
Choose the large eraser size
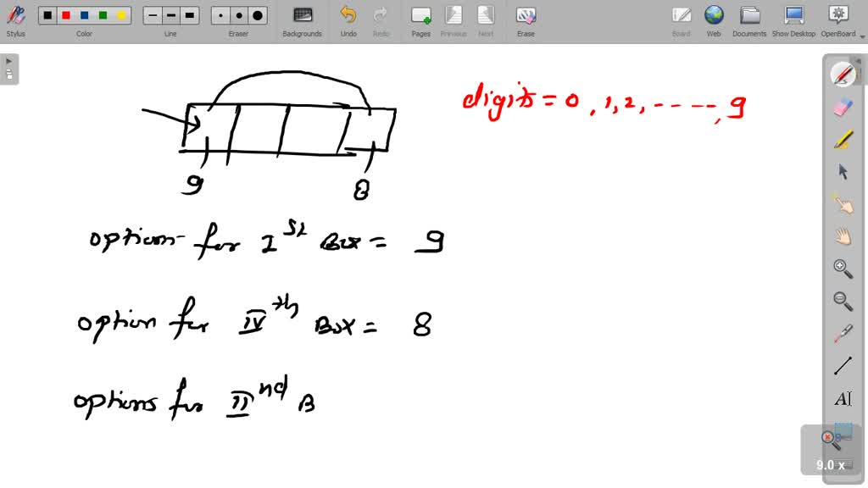tap(258, 15)
